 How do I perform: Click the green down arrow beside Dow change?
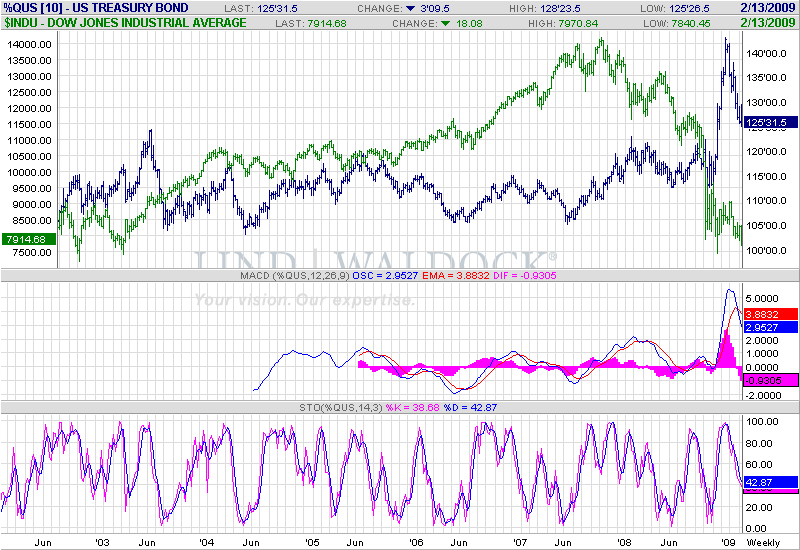coord(445,23)
